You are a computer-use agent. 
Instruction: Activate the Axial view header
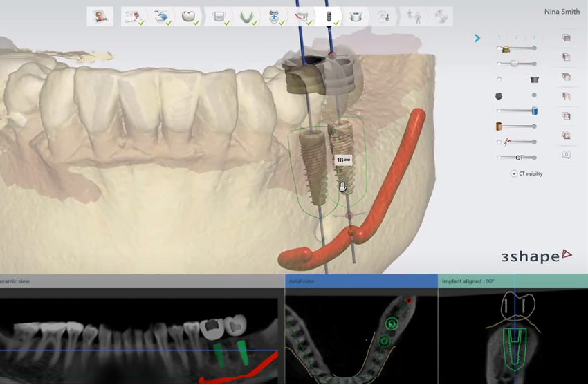[361, 281]
